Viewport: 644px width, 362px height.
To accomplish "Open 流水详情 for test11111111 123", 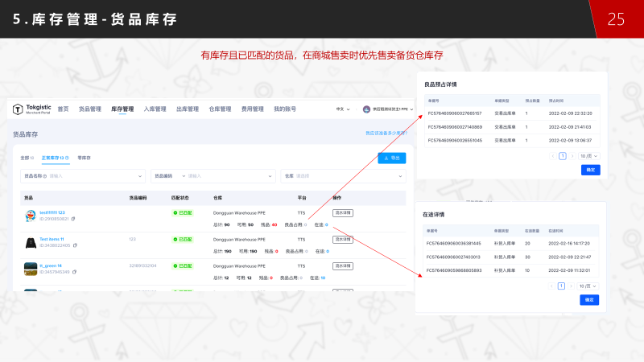I will coord(343,213).
